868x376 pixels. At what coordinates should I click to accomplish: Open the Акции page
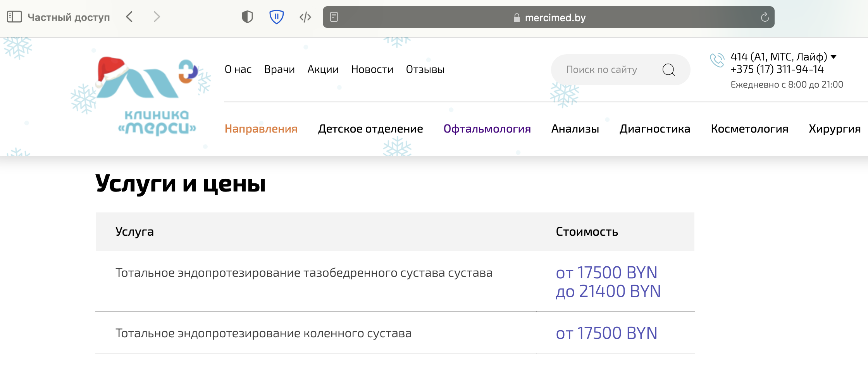[323, 69]
